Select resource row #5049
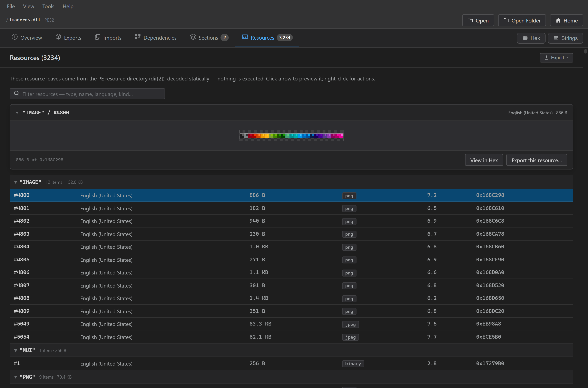Image resolution: width=588 pixels, height=388 pixels. pyautogui.click(x=291, y=324)
